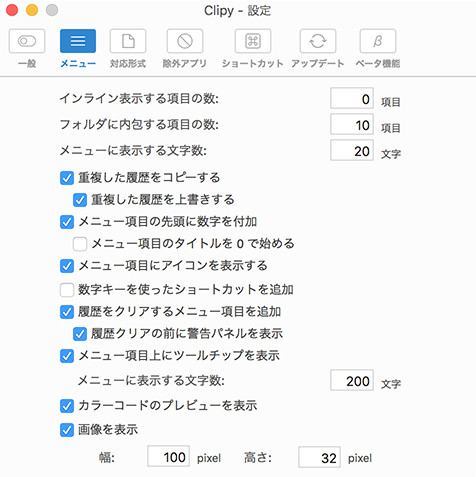Image resolution: width=476 pixels, height=477 pixels.
Task: Minimize the Clipy 設定 window
Action: (32, 10)
